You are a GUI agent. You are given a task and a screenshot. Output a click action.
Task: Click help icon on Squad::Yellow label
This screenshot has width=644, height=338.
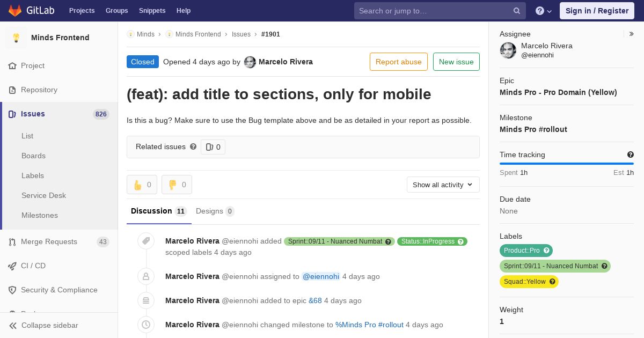click(x=552, y=282)
